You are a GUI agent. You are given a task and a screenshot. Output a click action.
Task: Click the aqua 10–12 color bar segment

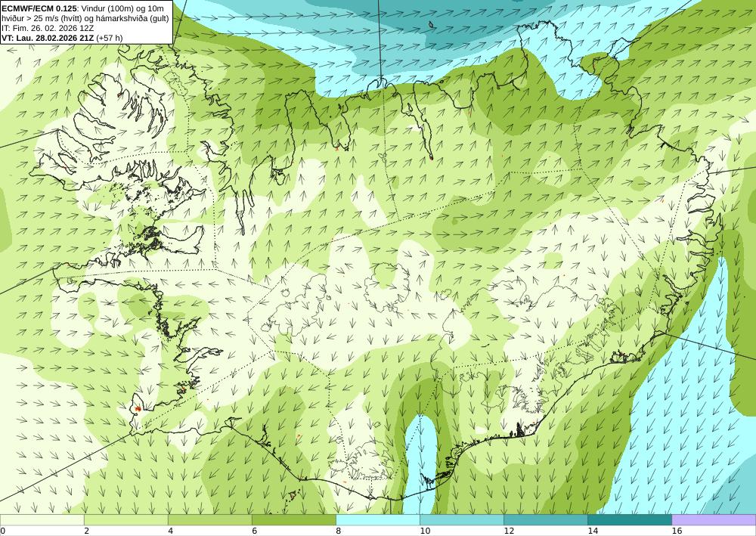pyautogui.click(x=462, y=520)
